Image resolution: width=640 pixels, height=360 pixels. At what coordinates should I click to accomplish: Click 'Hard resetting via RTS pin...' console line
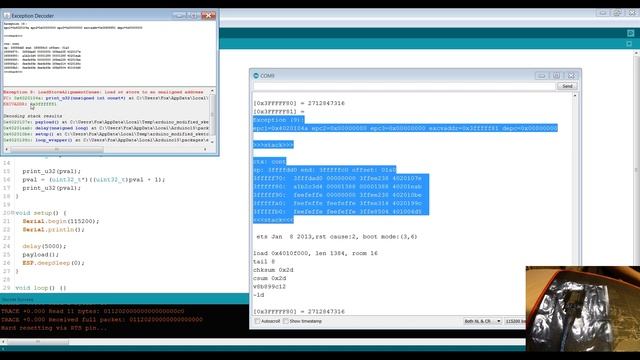[x=54, y=328]
